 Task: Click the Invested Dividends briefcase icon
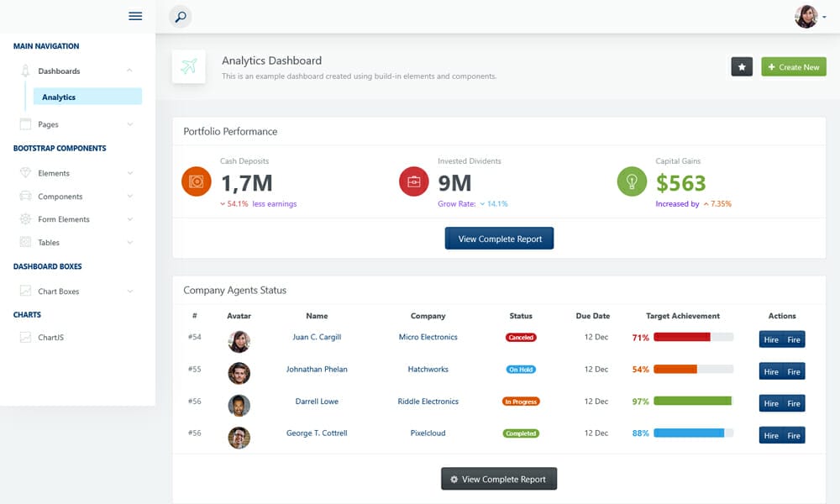pos(413,181)
